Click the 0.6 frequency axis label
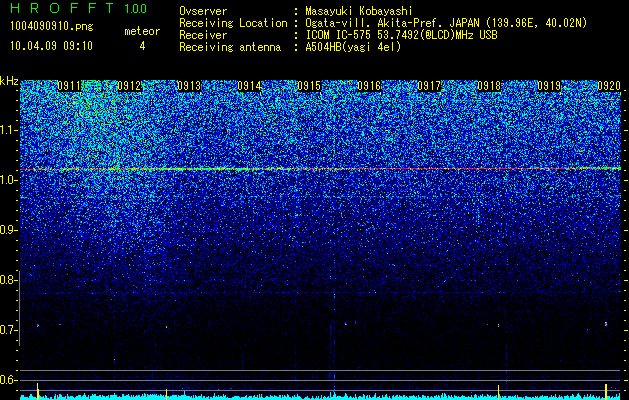This screenshot has height=400, width=629. click(x=8, y=380)
